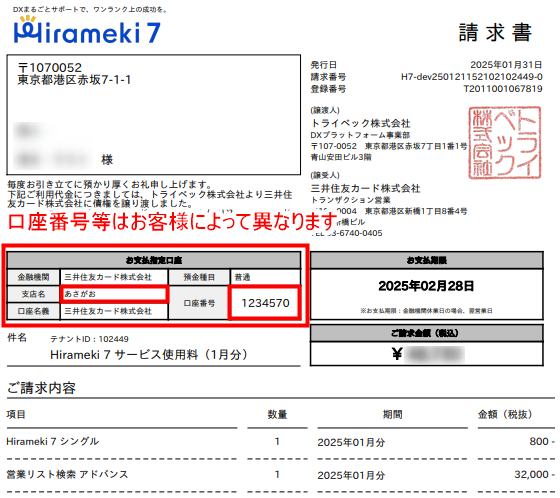Click the 件名 label
The height and width of the screenshot is (498, 560).
coord(17,338)
